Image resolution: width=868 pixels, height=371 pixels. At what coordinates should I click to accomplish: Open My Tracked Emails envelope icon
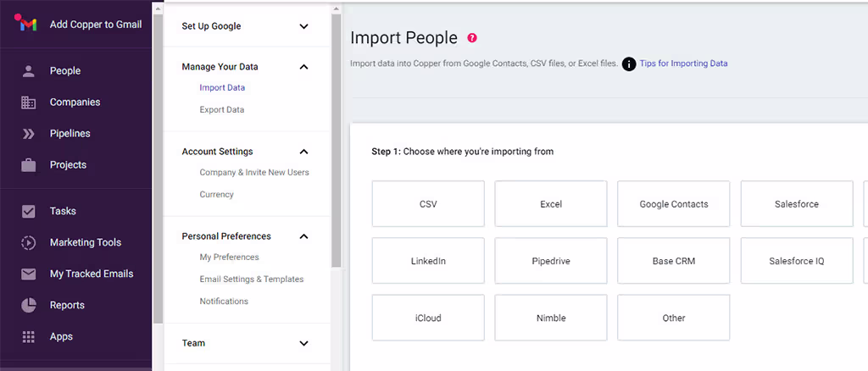29,274
